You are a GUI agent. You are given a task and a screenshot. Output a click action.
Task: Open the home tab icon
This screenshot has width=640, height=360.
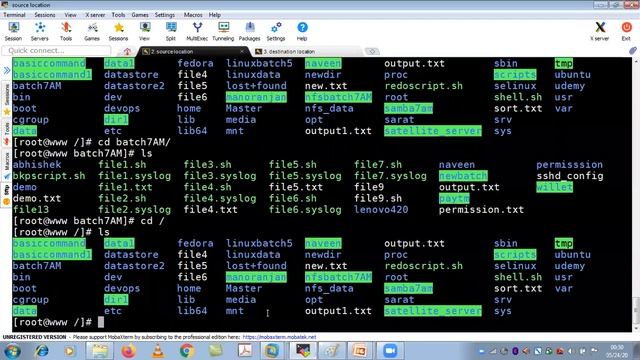[x=127, y=51]
